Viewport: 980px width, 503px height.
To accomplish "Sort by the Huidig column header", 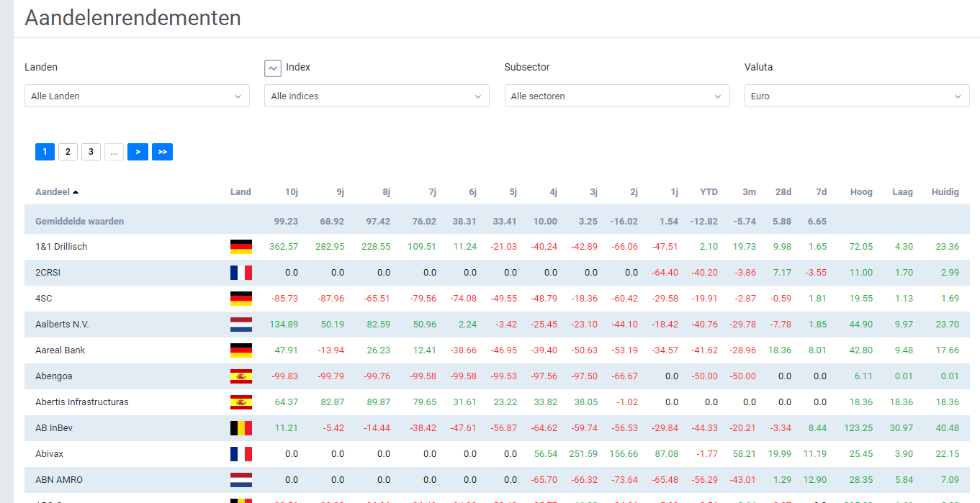I will 945,192.
